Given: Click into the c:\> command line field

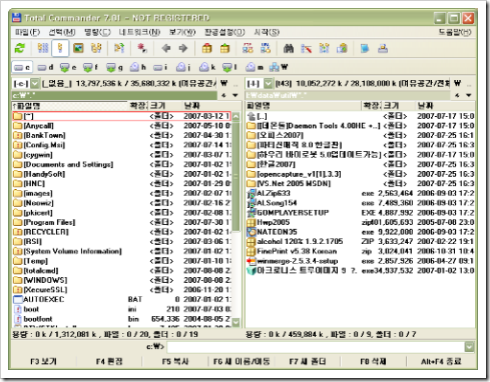Looking at the screenshot, I should pos(316,347).
